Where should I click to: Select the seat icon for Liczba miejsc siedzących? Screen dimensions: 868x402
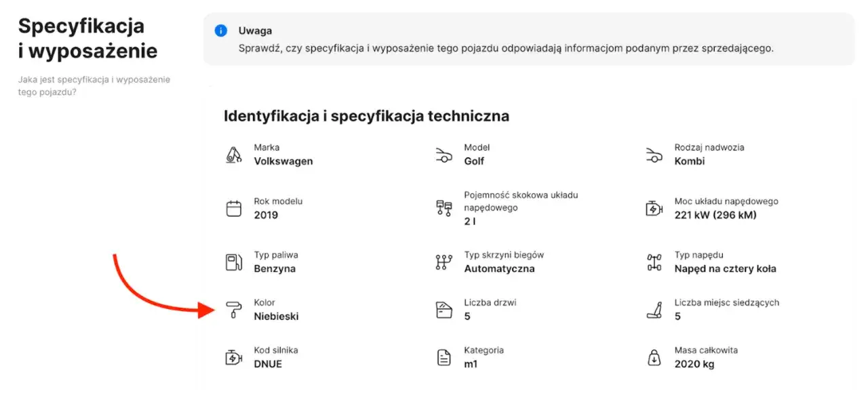pyautogui.click(x=654, y=310)
